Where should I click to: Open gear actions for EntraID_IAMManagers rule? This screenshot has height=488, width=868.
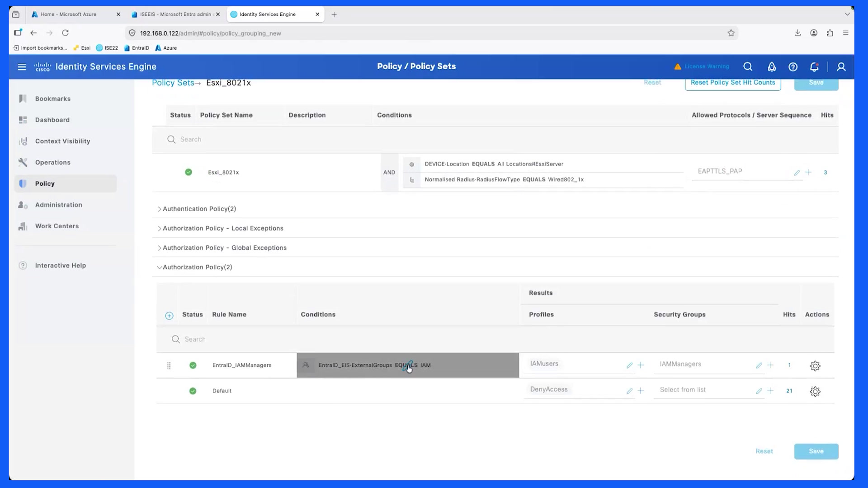815,366
